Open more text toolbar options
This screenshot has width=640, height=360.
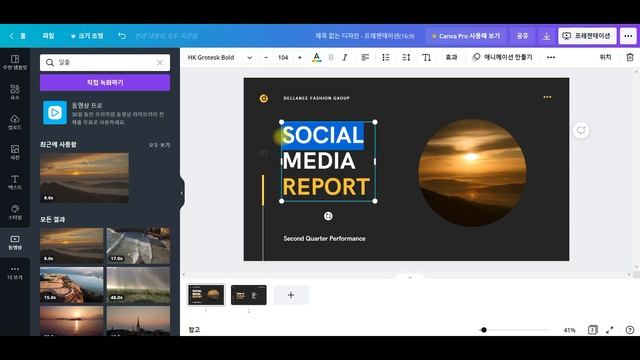551,58
